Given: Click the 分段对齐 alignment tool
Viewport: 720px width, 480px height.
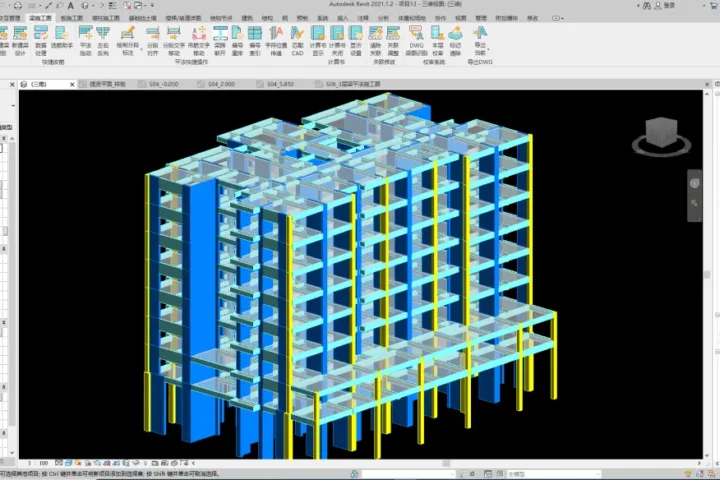Looking at the screenshot, I should pyautogui.click(x=152, y=40).
